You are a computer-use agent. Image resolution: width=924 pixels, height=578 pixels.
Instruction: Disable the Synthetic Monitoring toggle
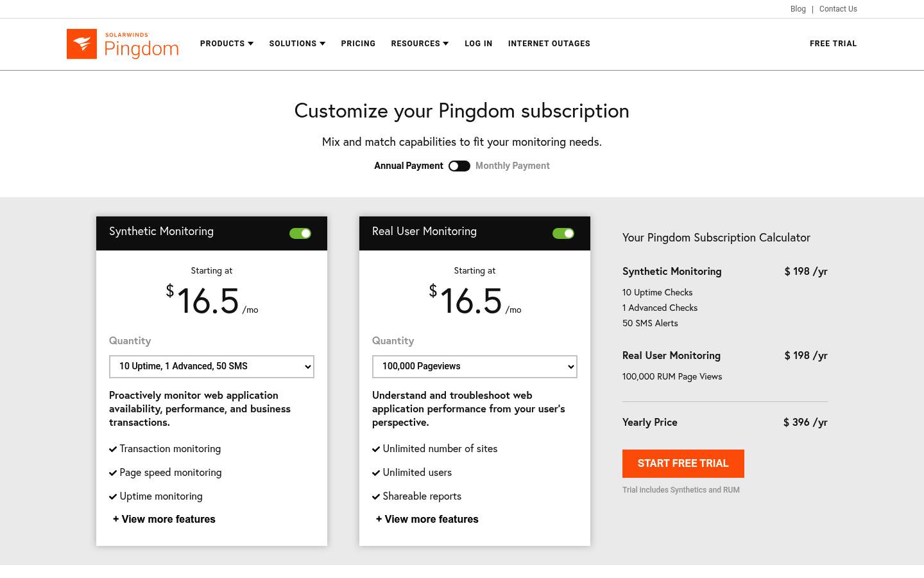300,233
